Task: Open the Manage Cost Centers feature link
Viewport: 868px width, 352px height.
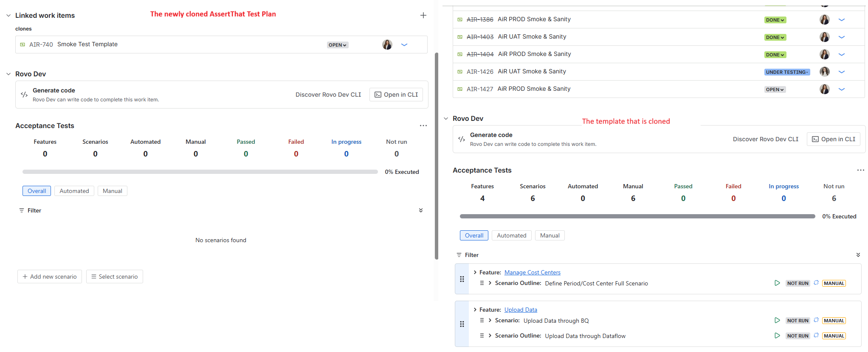Action: (532, 272)
